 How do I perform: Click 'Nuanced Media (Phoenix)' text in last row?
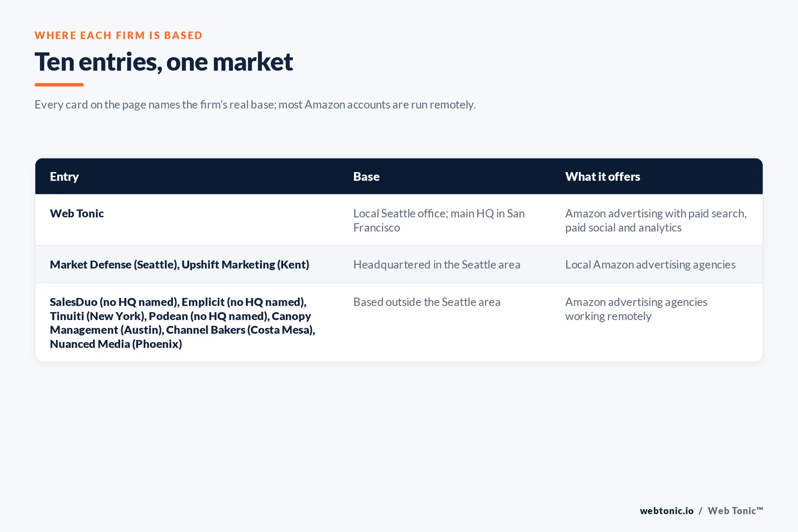pyautogui.click(x=116, y=344)
